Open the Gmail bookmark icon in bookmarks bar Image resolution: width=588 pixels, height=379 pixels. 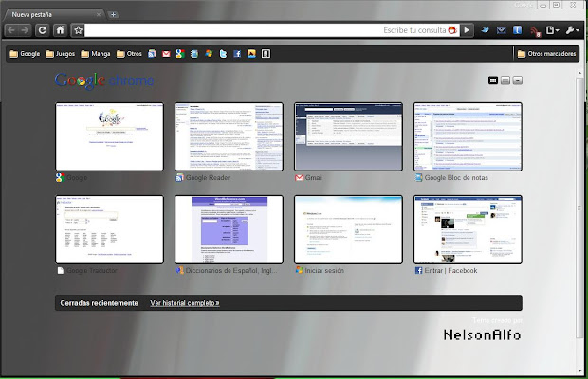tap(166, 54)
